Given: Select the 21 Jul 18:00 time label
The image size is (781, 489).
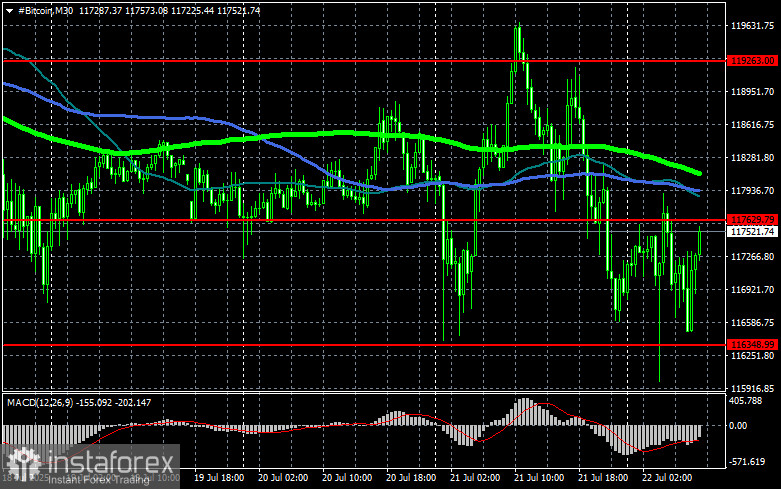Looking at the screenshot, I should pos(603,478).
